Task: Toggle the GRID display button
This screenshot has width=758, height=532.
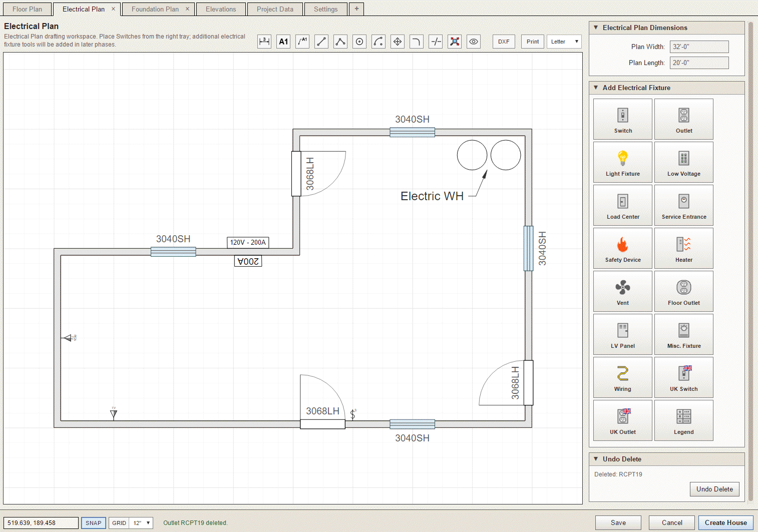Action: 119,523
